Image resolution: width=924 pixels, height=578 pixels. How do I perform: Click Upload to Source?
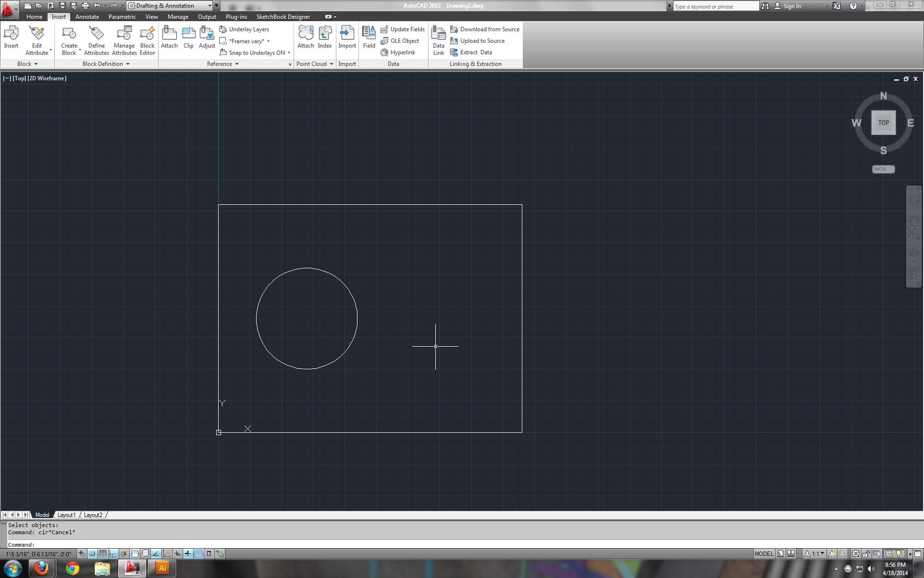477,41
